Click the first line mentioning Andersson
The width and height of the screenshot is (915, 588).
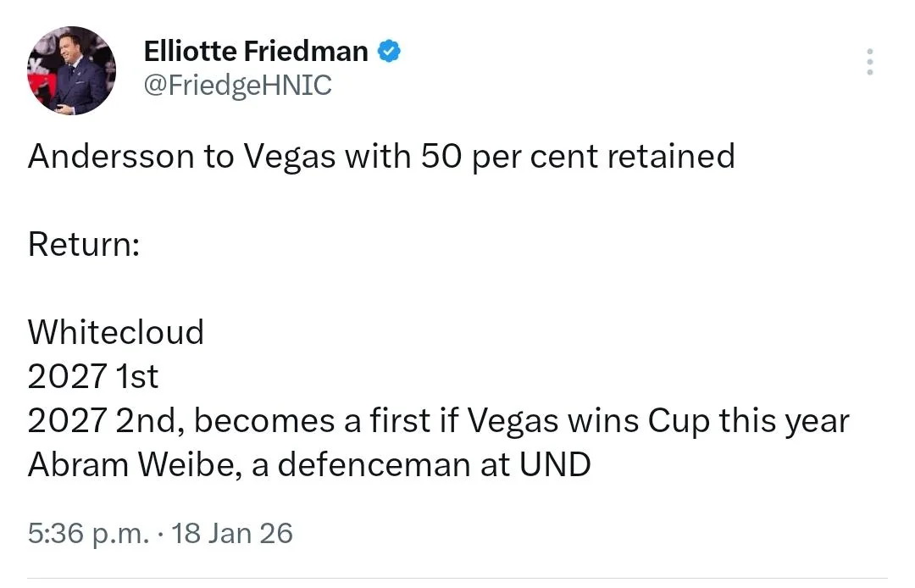point(380,158)
